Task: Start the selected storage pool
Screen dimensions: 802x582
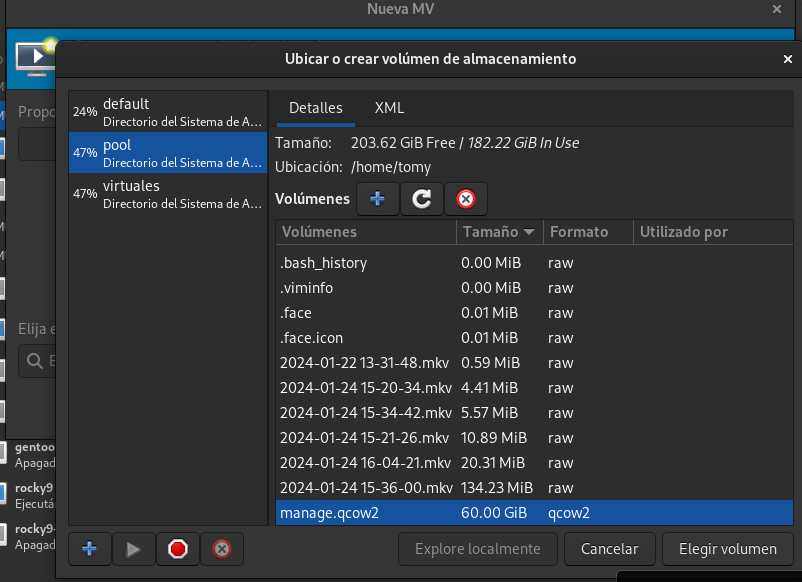Action: [x=133, y=548]
